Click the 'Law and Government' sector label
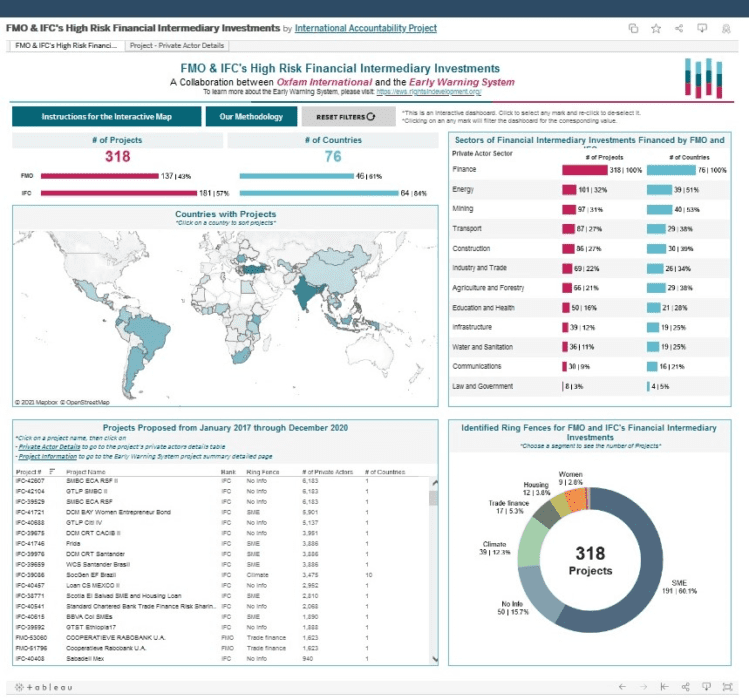Screen dimensions: 749x700 click(482, 386)
